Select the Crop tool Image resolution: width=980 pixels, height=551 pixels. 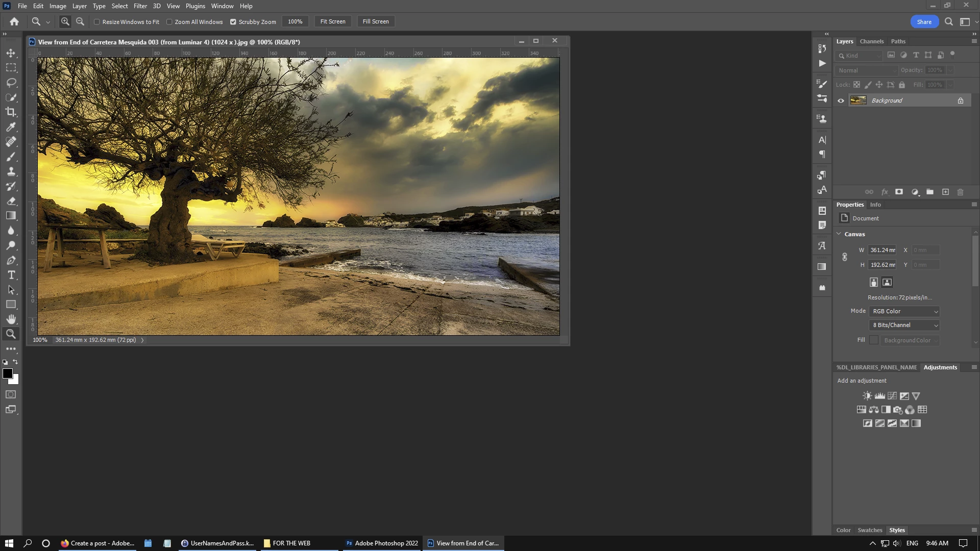pos(11,112)
